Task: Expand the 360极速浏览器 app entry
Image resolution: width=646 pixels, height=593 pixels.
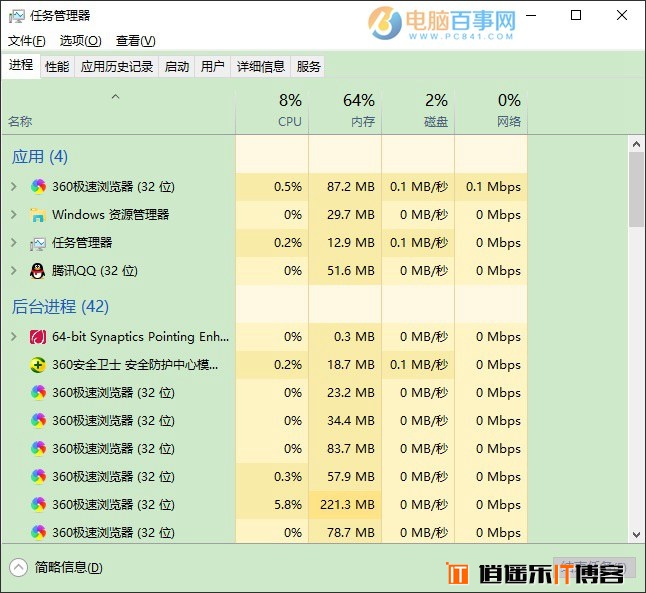Action: click(14, 187)
